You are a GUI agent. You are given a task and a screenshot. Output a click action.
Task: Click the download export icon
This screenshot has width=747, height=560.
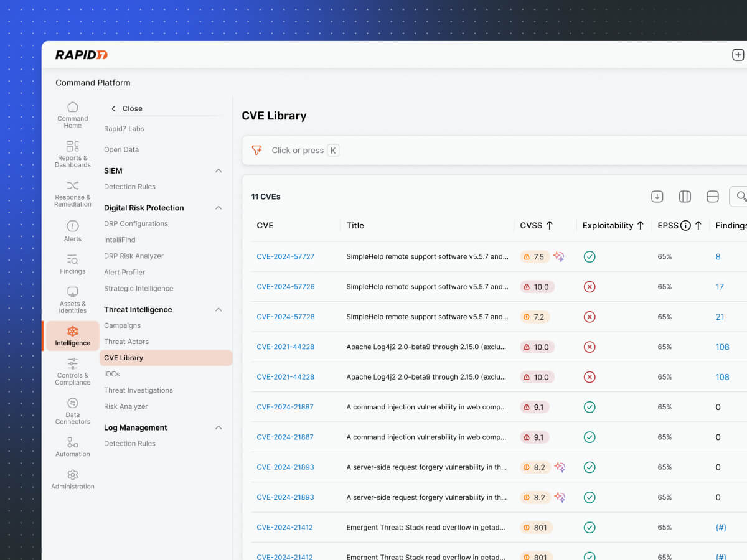(x=657, y=197)
